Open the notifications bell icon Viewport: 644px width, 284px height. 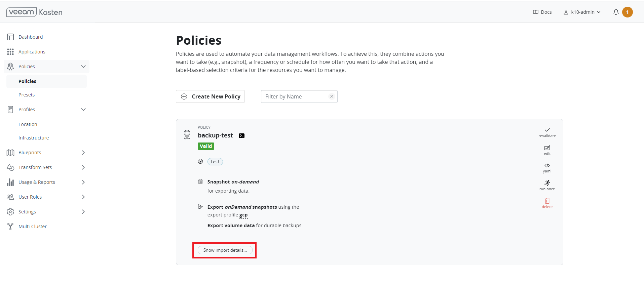[x=616, y=12]
